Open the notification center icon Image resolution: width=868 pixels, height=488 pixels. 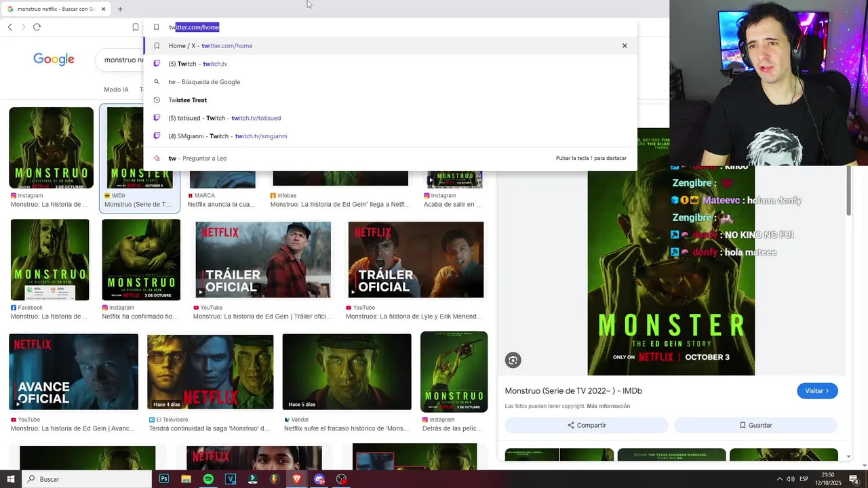pos(854,479)
